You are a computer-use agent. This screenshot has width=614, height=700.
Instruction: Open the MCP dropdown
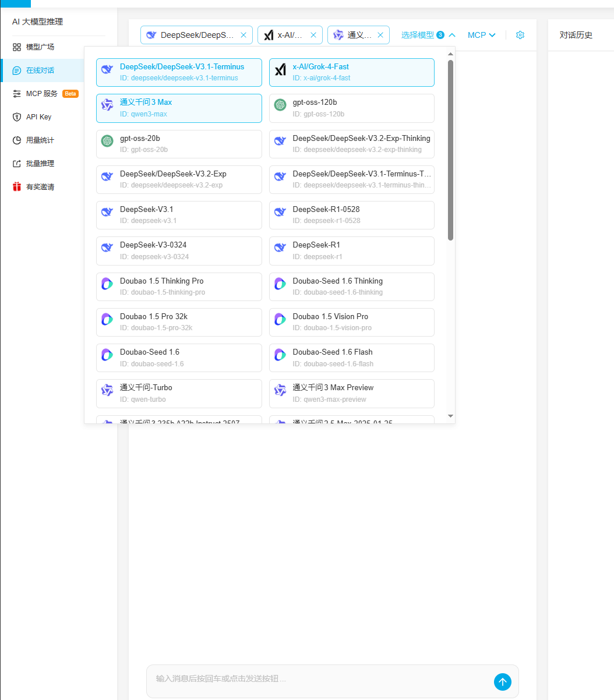[482, 35]
